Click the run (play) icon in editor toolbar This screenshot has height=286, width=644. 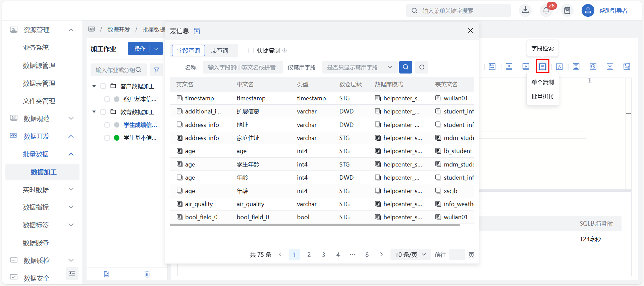pos(509,66)
